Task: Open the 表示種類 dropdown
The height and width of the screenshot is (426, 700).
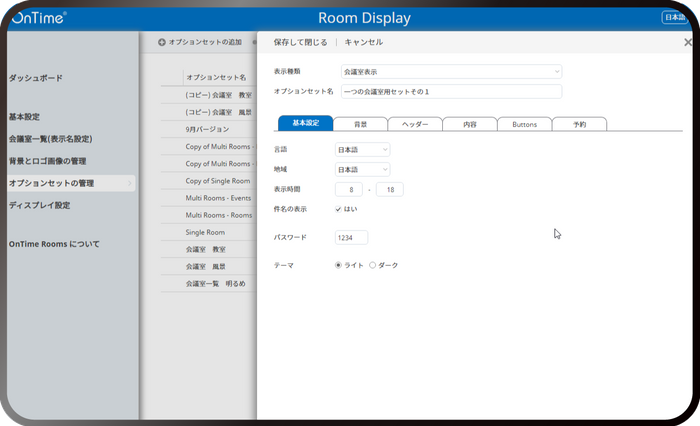Action: [451, 71]
